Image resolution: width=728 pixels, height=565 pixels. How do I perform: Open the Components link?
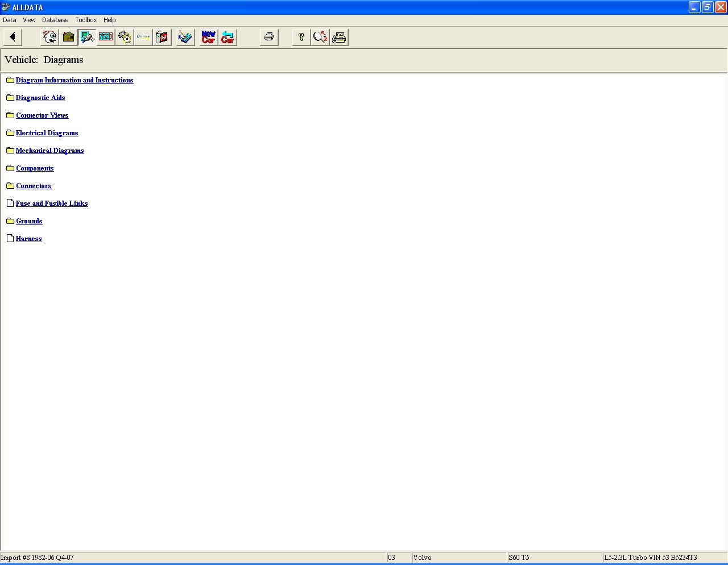click(35, 168)
